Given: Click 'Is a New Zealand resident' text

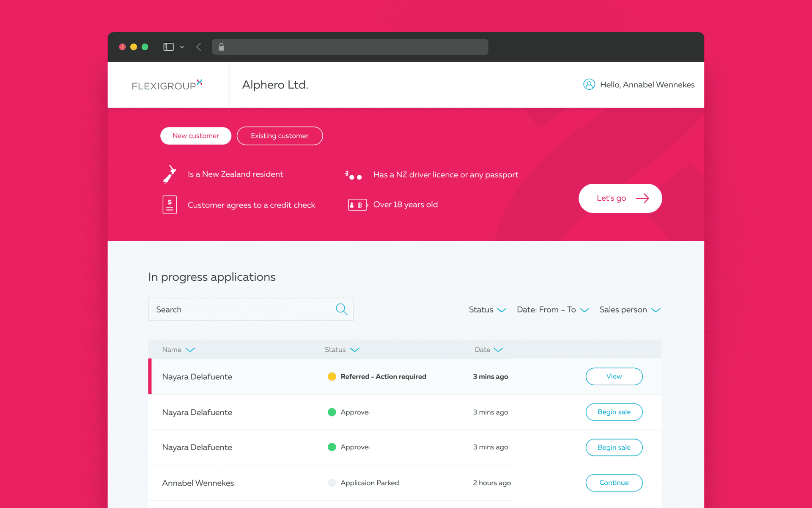Looking at the screenshot, I should click(x=235, y=174).
